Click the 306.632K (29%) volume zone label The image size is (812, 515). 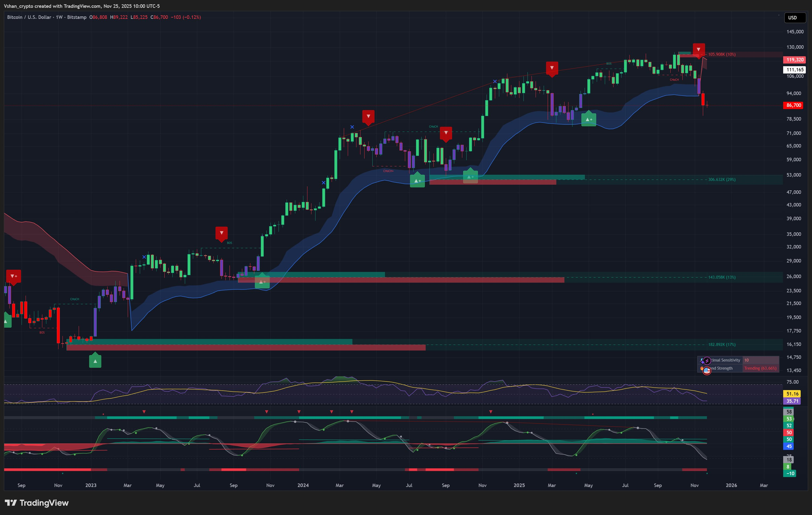pos(722,179)
